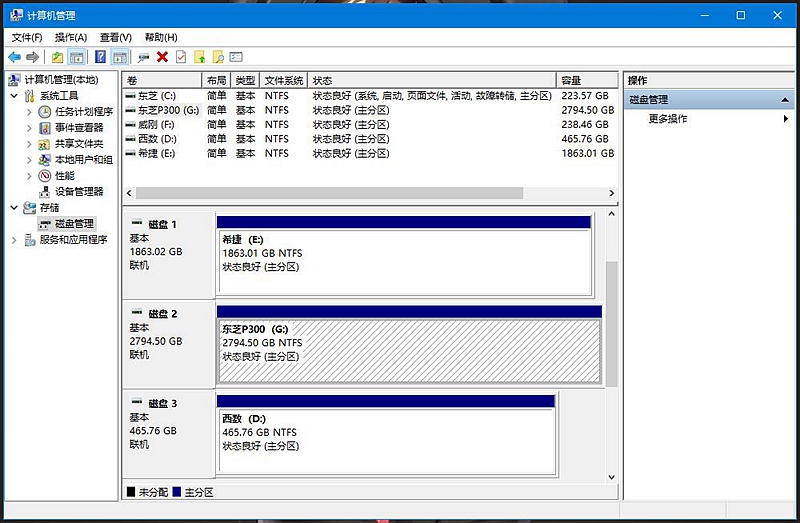Toggle the show/hide console tree toolbar button

click(x=77, y=57)
